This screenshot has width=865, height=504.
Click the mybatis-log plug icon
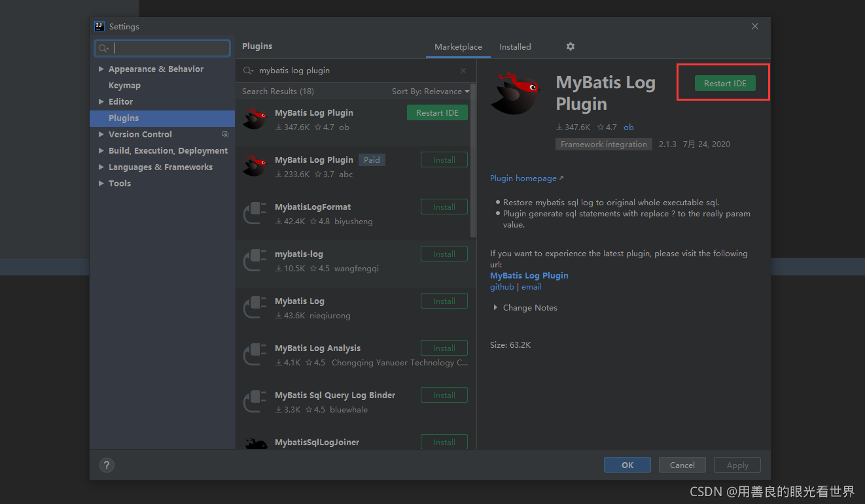(x=255, y=260)
